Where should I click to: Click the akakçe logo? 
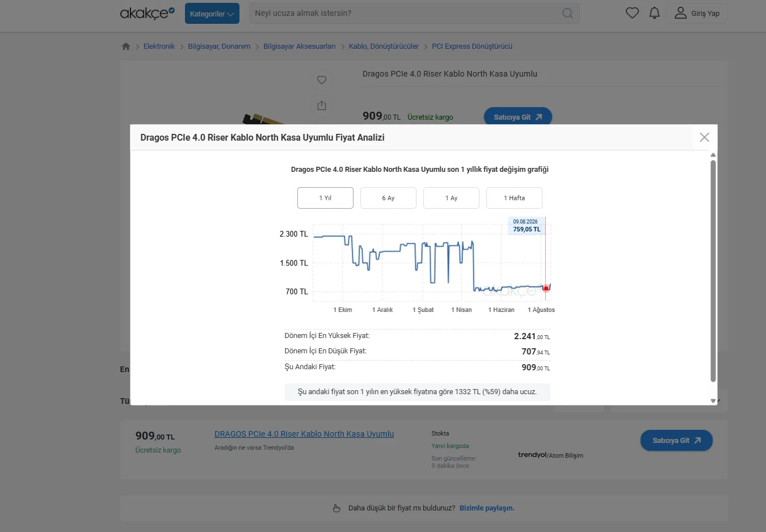[x=147, y=13]
